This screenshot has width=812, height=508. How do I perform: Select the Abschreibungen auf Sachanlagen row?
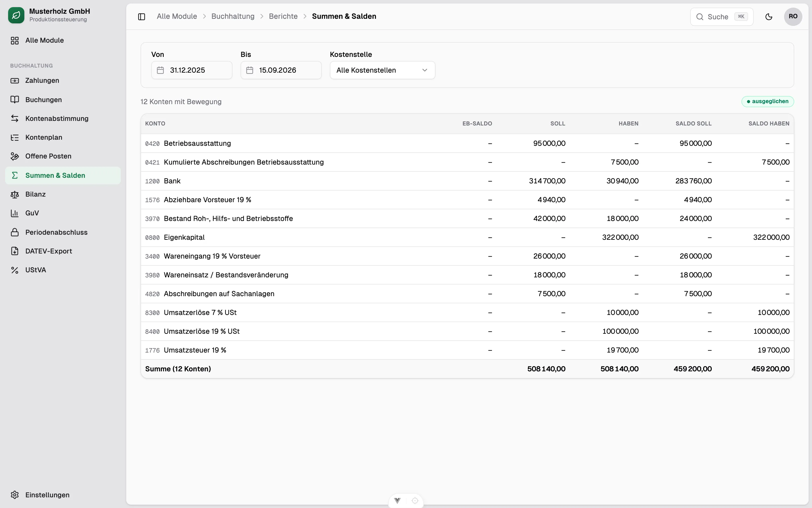[467, 294]
